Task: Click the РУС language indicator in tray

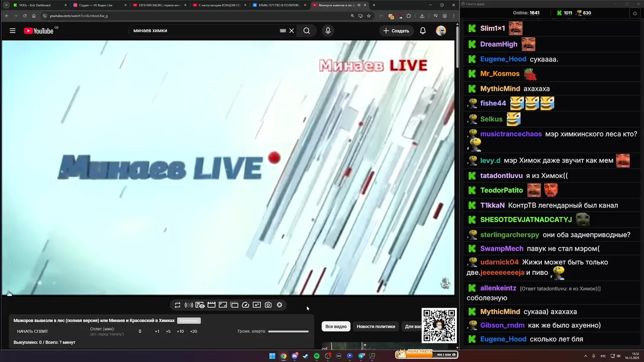Action: 603,356
